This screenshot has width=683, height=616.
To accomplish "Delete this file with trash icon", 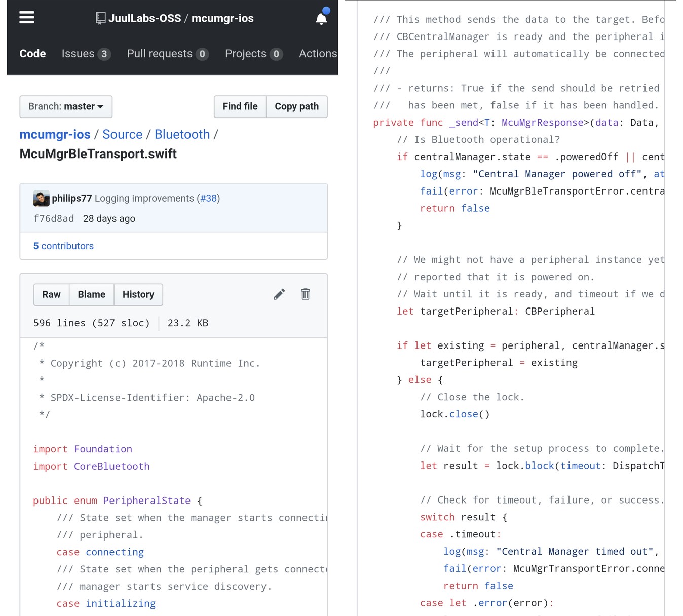I will click(x=306, y=294).
